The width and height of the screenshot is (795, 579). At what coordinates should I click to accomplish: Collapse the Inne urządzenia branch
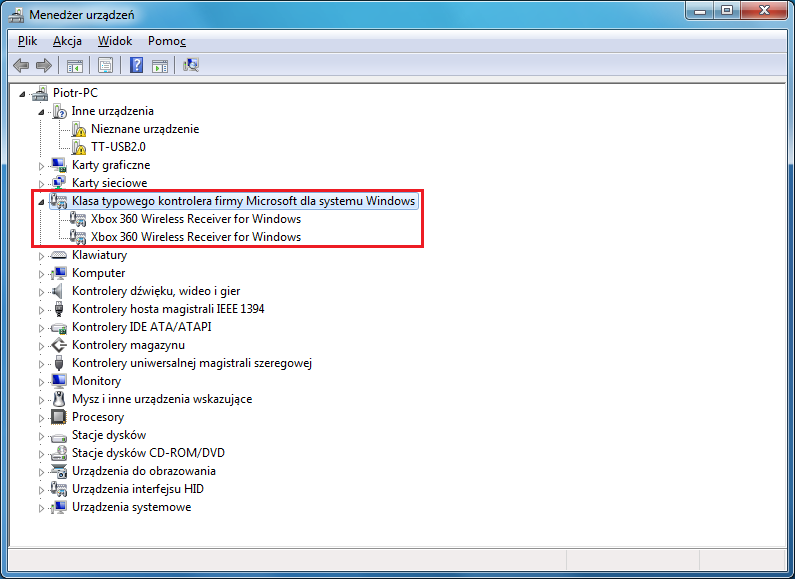point(42,112)
